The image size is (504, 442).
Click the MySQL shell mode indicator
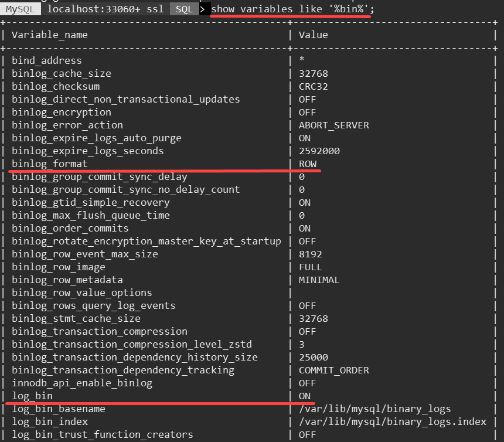click(19, 8)
